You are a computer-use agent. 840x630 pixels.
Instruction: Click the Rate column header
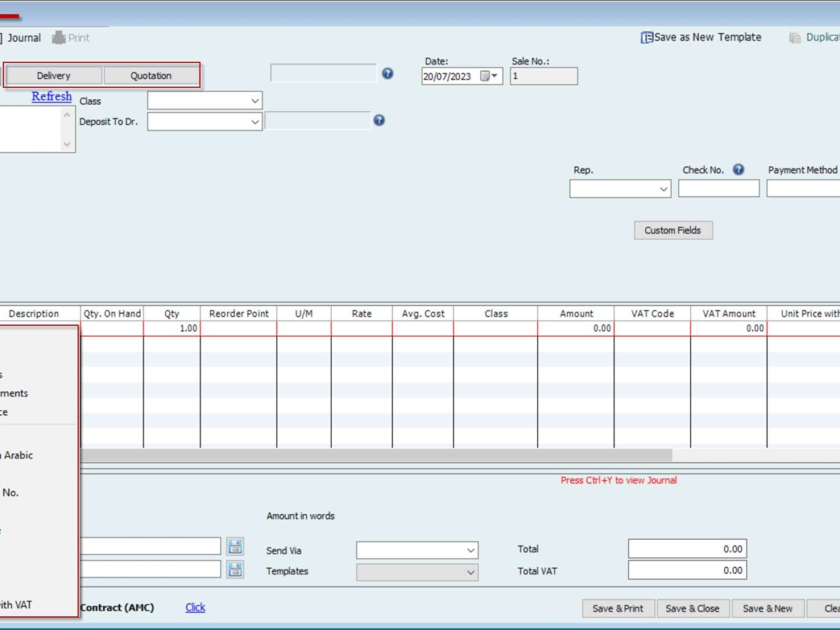click(362, 314)
